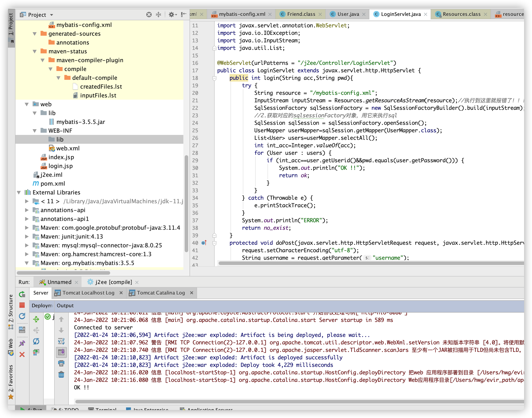Open Project panel settings gear

(x=172, y=15)
